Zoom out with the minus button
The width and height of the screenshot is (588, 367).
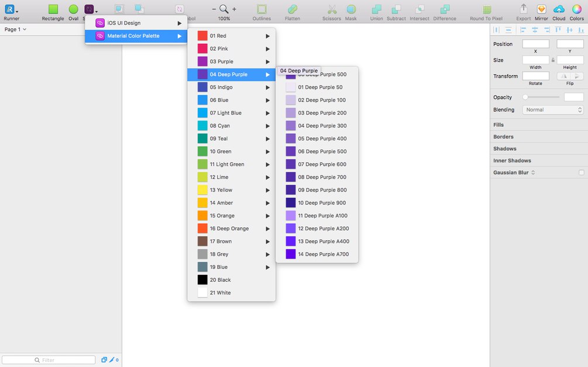214,9
